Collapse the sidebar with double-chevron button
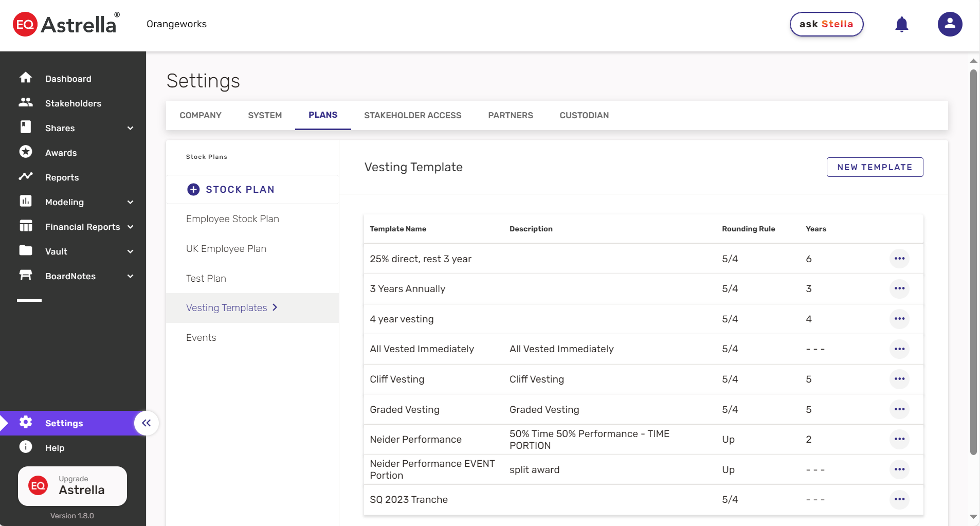The height and width of the screenshot is (526, 980). tap(147, 423)
